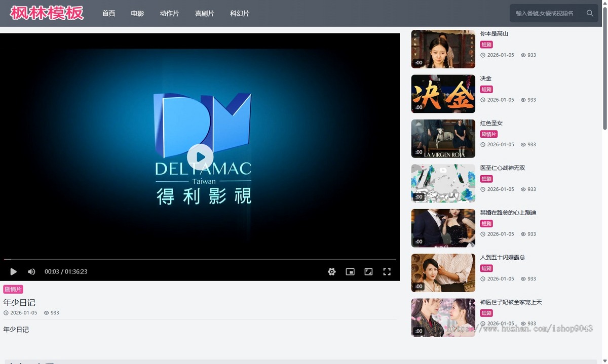Open thumbnail for 神医世子妃被全家宠上天
This screenshot has height=364, width=608.
[443, 317]
